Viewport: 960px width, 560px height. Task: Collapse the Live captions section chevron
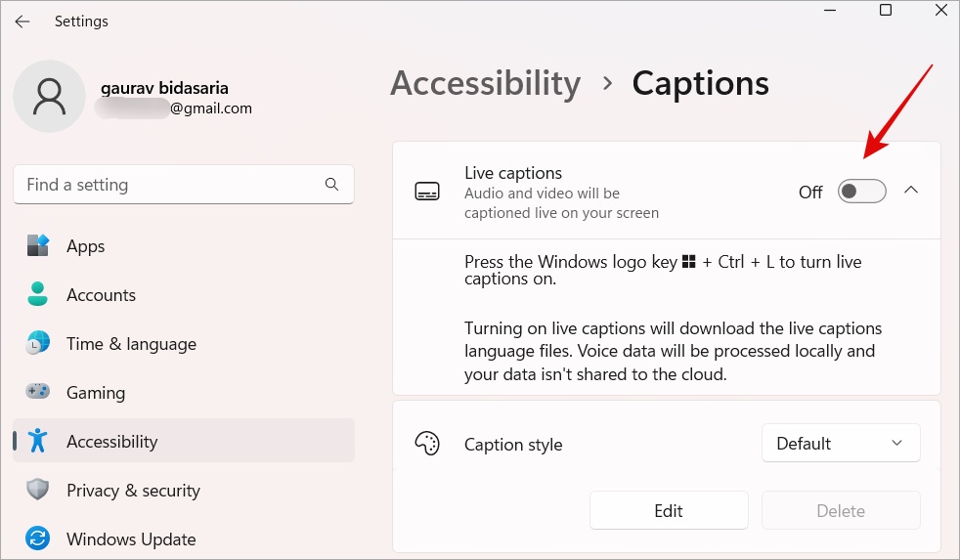point(911,191)
